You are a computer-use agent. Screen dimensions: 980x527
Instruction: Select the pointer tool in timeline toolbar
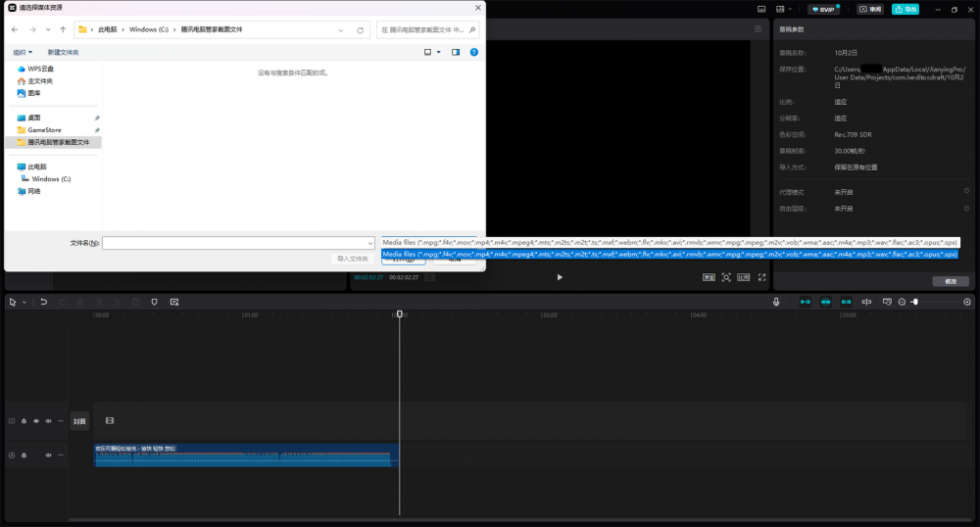[x=12, y=303]
